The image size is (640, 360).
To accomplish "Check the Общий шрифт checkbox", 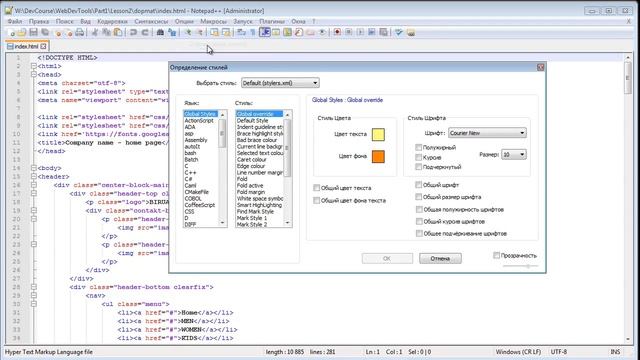I will coord(419,185).
